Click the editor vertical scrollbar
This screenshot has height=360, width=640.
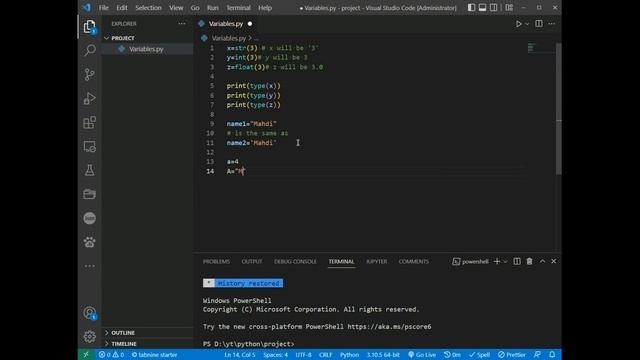coord(558,108)
